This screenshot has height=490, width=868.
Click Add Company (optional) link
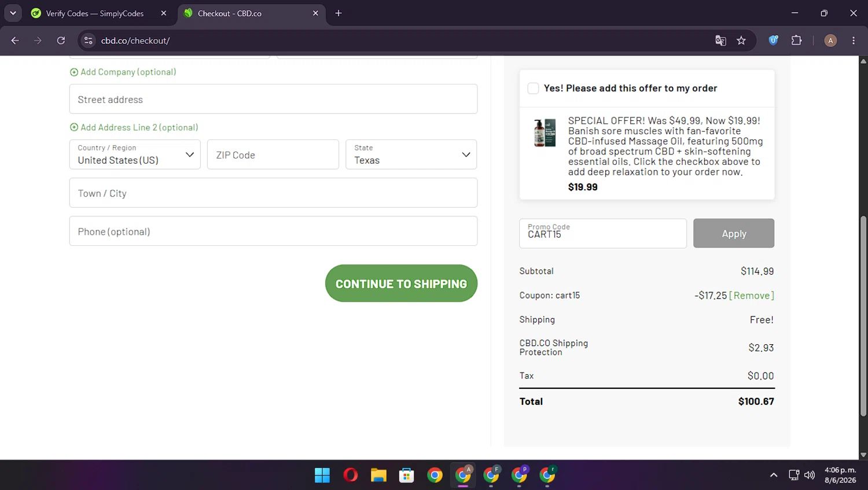[123, 72]
